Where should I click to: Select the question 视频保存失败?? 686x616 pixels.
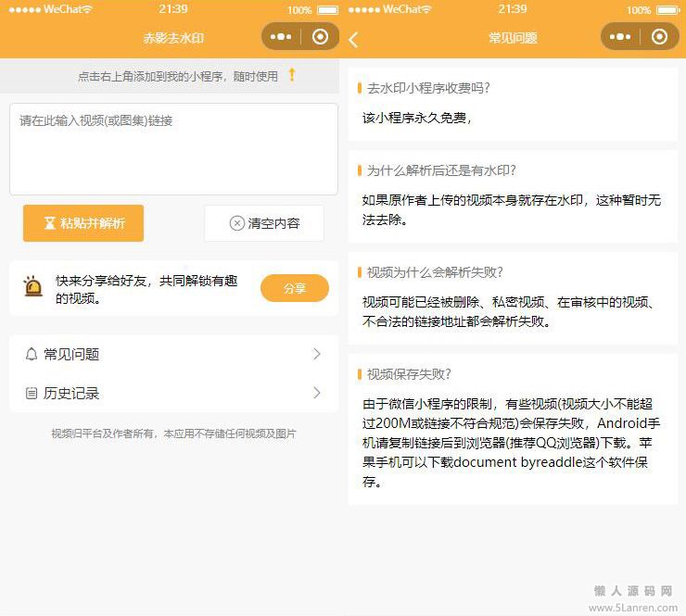(x=409, y=374)
